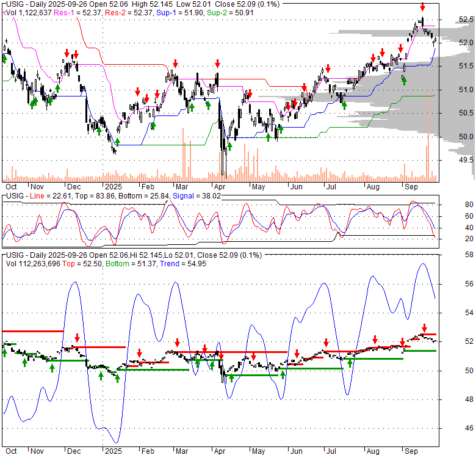This screenshot has width=476, height=455.
Task: Click 'Signal = 38.02' in the oscillator legend
Action: (197, 196)
